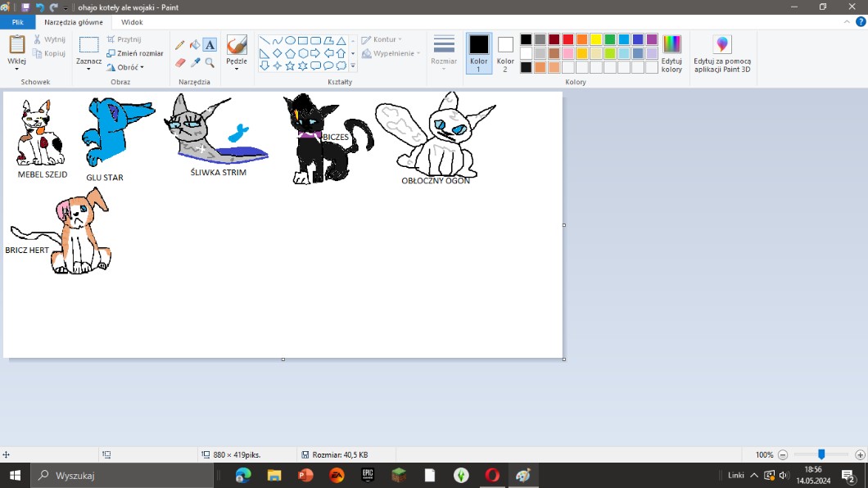The height and width of the screenshot is (488, 868).
Task: Switch to the Widok tab
Action: click(x=131, y=23)
